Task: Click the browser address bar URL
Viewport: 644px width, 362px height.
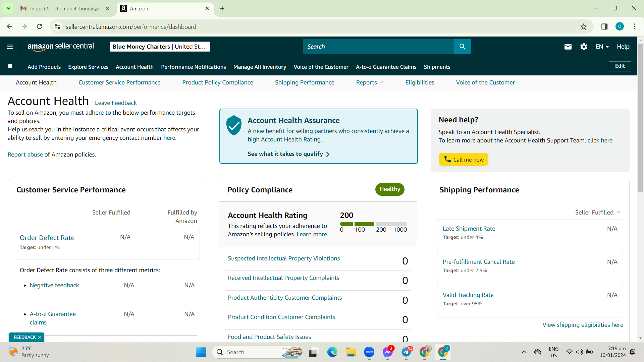Action: coord(131,26)
